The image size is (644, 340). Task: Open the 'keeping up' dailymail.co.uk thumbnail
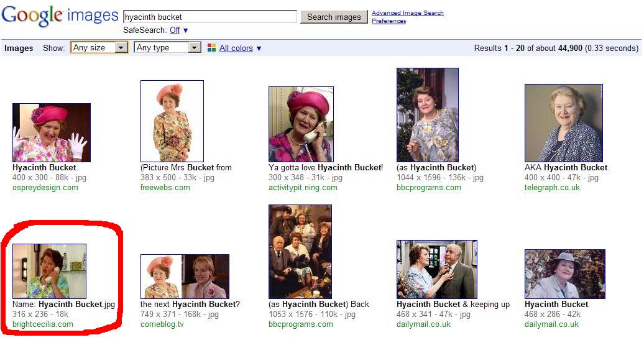click(x=437, y=269)
